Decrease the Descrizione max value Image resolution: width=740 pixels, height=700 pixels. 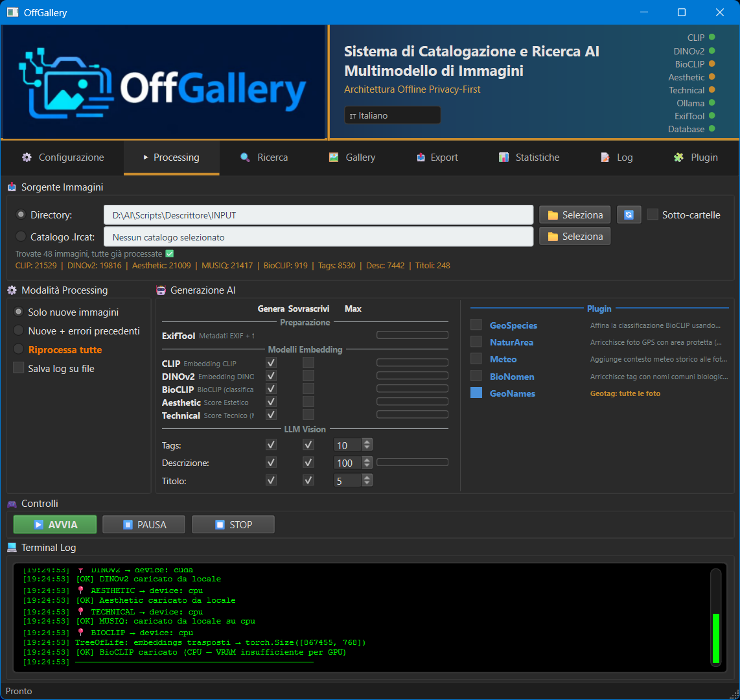click(367, 466)
